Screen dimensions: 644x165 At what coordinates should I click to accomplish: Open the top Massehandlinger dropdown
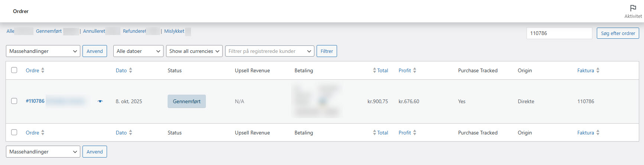pos(43,51)
